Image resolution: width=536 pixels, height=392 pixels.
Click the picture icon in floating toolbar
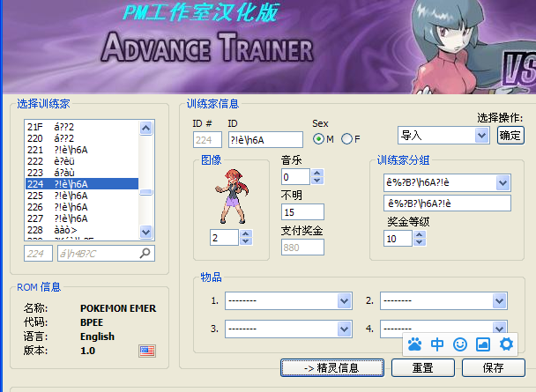483,344
